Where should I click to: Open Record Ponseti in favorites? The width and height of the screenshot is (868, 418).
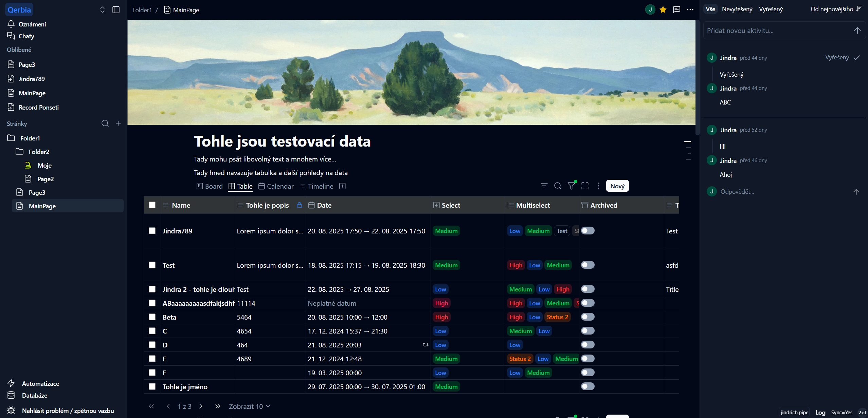[x=38, y=107]
